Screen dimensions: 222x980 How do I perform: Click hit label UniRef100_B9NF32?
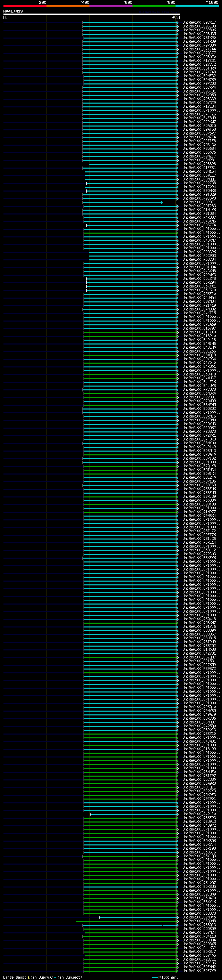pos(199,76)
